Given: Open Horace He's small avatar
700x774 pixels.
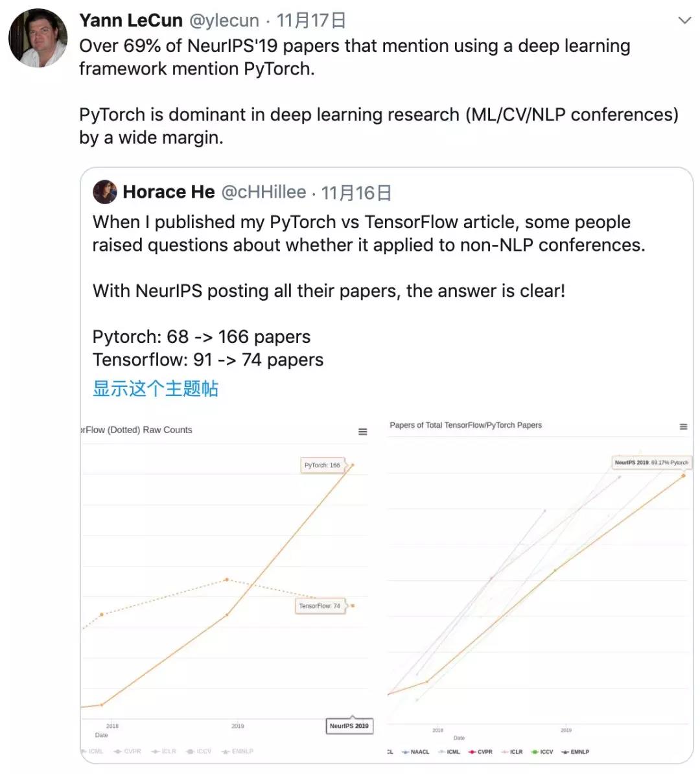Looking at the screenshot, I should click(104, 192).
